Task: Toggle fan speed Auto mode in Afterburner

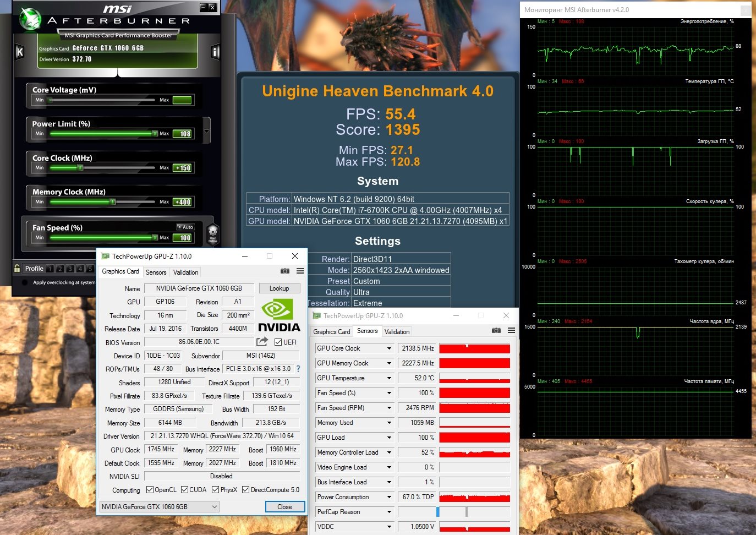Action: tap(185, 227)
